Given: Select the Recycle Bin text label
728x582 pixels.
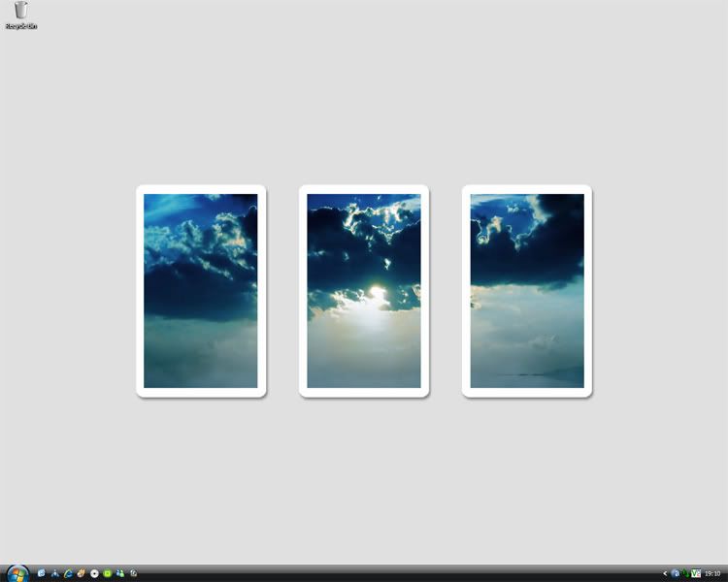Looking at the screenshot, I should (x=20, y=26).
